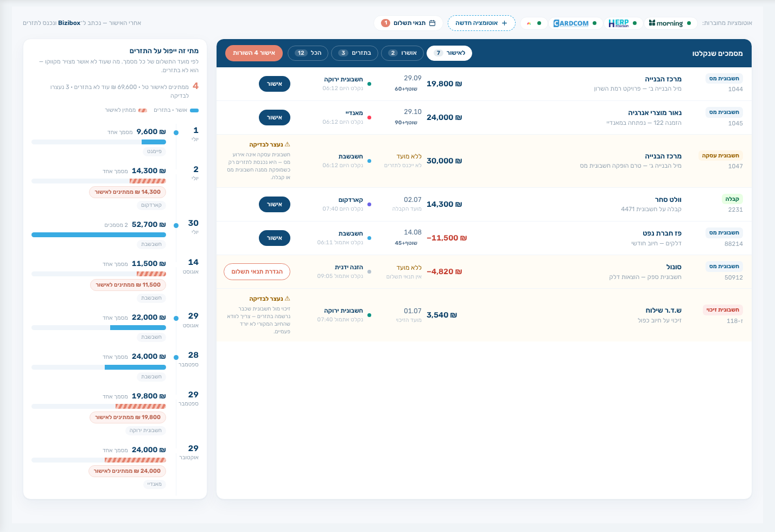Screen dimensions: 775x532
Task: Click the progress bar under 9,600 ₪
Action: (x=99, y=142)
